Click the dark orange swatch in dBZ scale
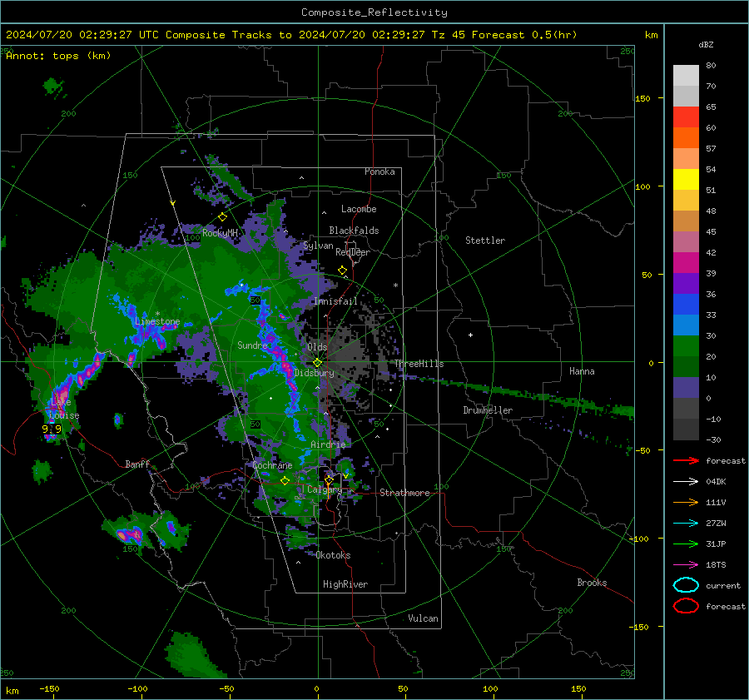Image resolution: width=749 pixels, height=700 pixels. (x=686, y=137)
